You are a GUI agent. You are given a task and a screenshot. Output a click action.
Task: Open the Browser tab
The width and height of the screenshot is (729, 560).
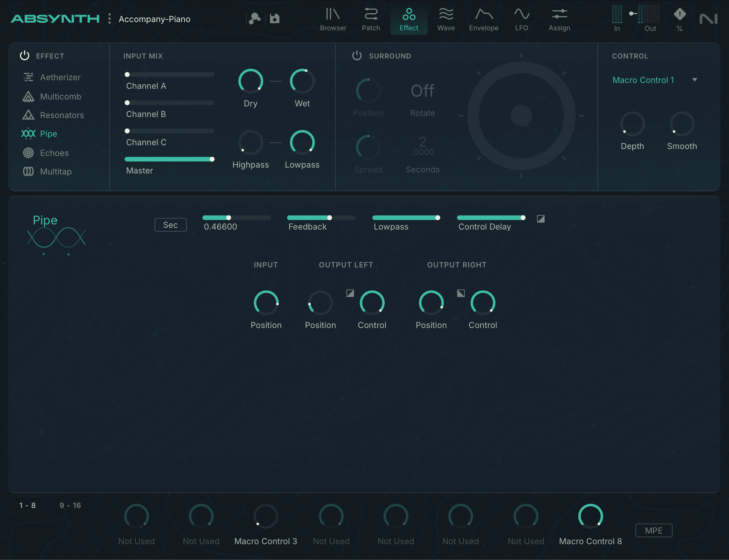click(x=333, y=19)
